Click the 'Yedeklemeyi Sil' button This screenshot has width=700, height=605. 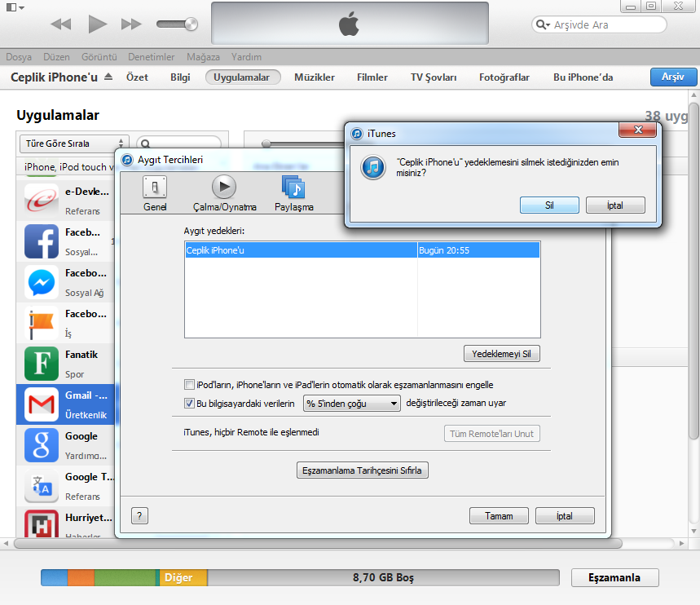point(502,353)
